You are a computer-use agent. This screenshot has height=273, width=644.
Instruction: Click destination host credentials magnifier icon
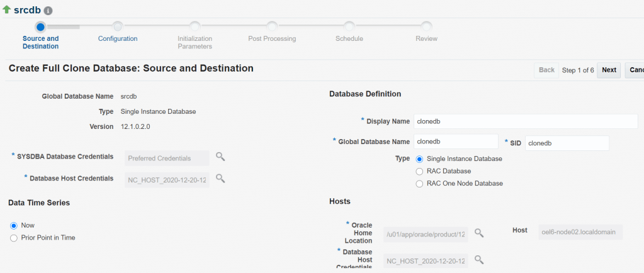click(479, 260)
